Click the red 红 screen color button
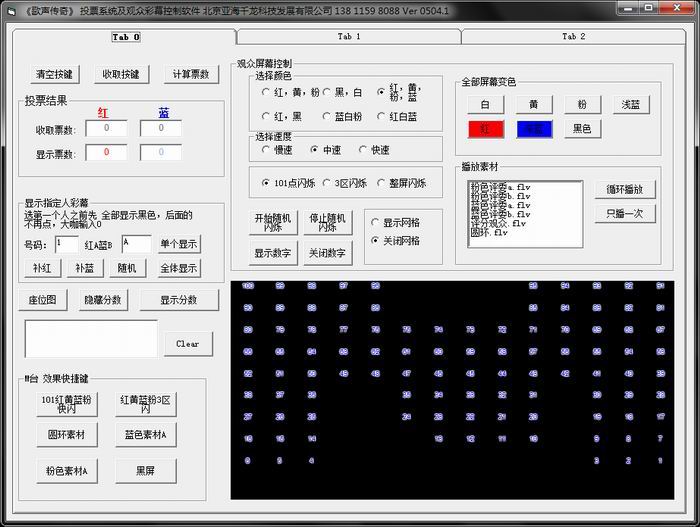The image size is (700, 527). click(486, 129)
